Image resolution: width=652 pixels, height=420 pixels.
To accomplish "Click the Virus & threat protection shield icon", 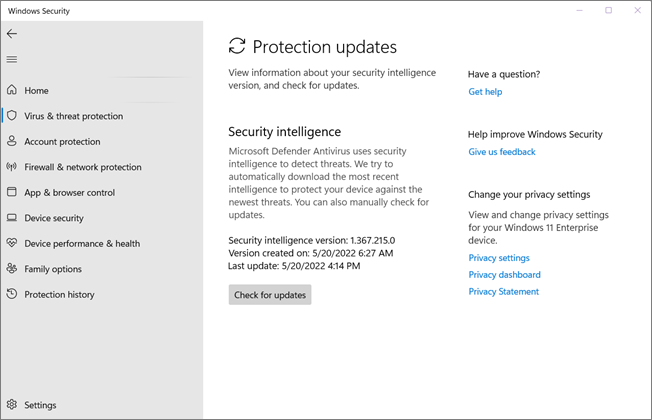I will [12, 116].
